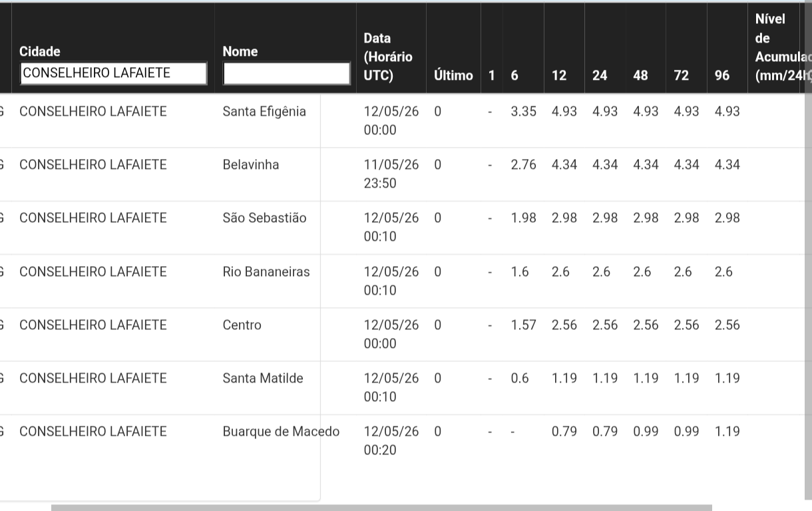The image size is (812, 511).
Task: Sort by Data (Horário UTC) header
Action: 388,57
